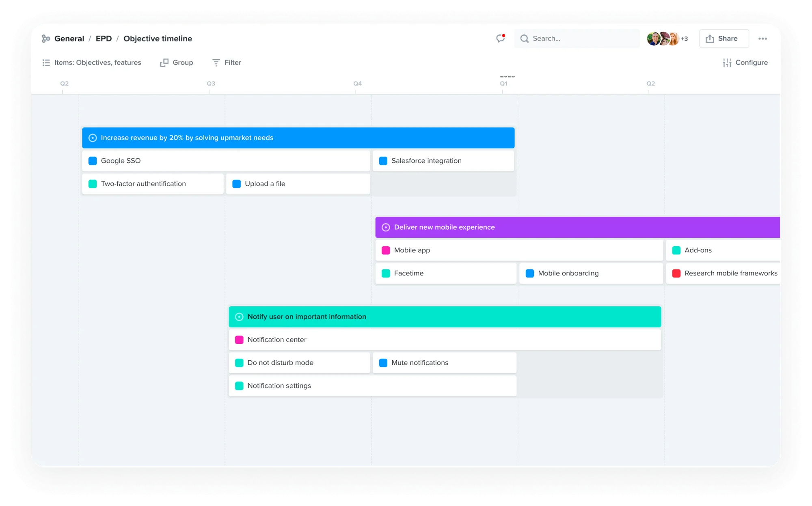The width and height of the screenshot is (812, 506).
Task: Open Configure settings with sliders icon
Action: 745,62
